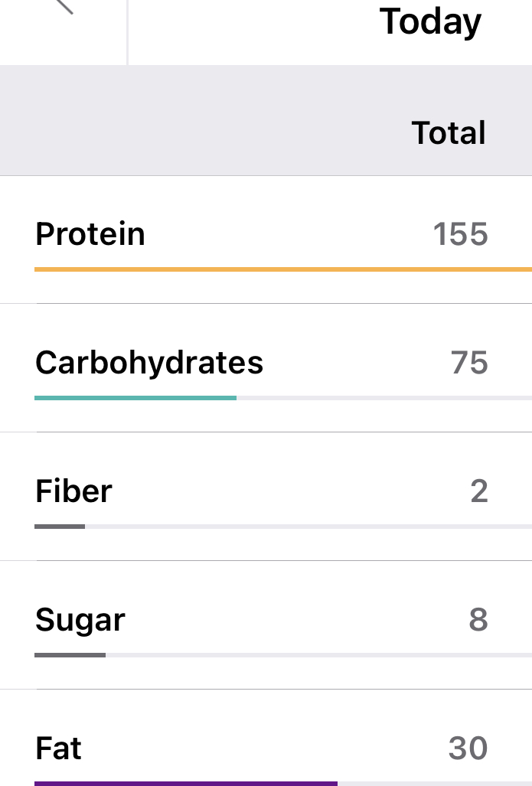Open the Protein nutrient row
Image resolution: width=532 pixels, height=786 pixels.
pos(266,240)
